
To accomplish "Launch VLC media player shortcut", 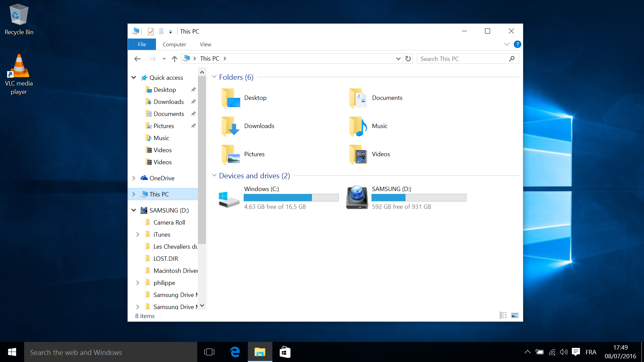I will coord(19,74).
